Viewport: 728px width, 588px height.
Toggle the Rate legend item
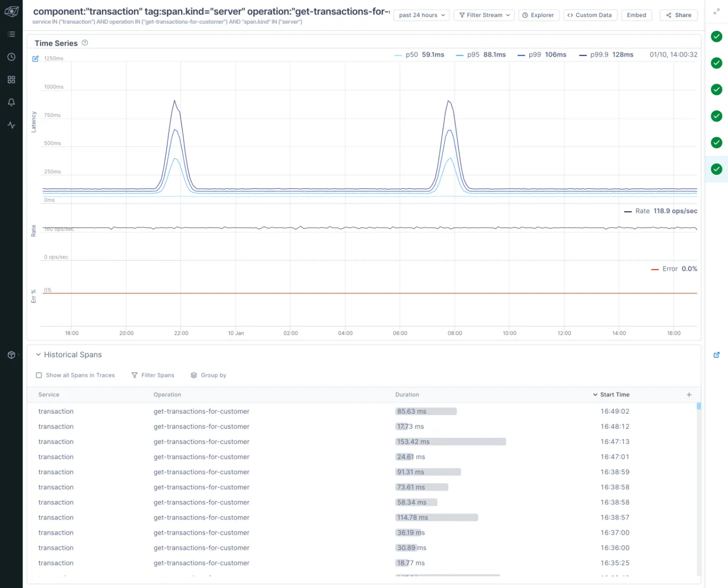(x=661, y=211)
